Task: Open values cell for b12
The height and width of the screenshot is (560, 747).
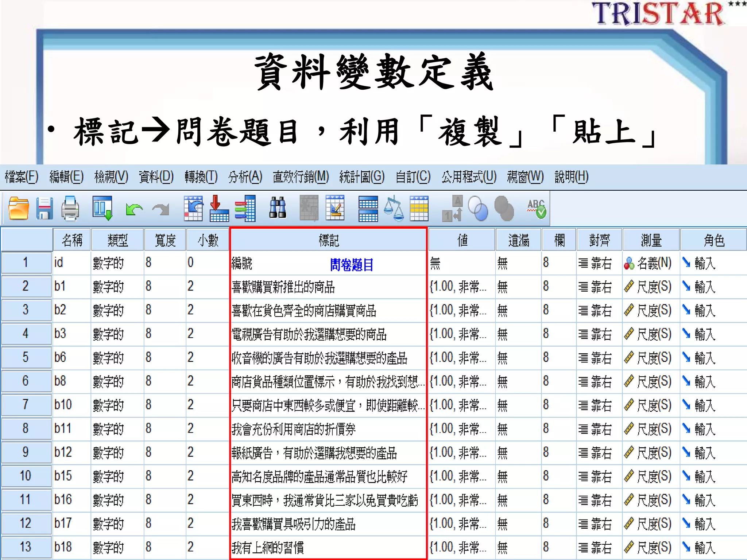Action: click(461, 452)
